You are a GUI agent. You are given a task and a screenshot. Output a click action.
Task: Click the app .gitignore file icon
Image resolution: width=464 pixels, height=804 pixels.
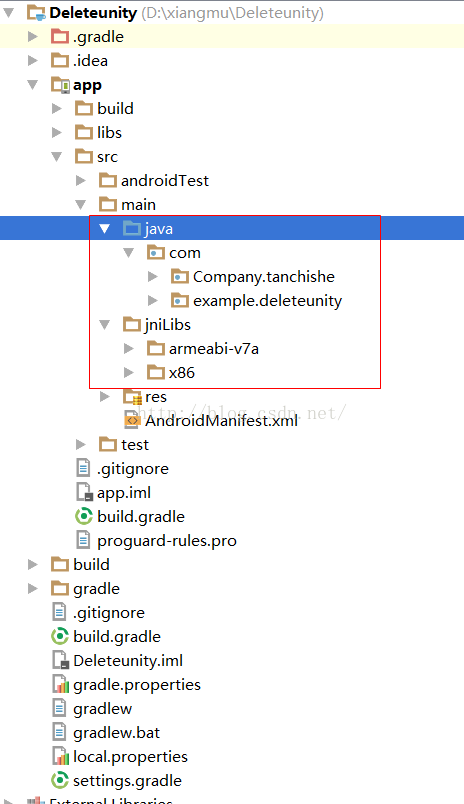coord(83,469)
